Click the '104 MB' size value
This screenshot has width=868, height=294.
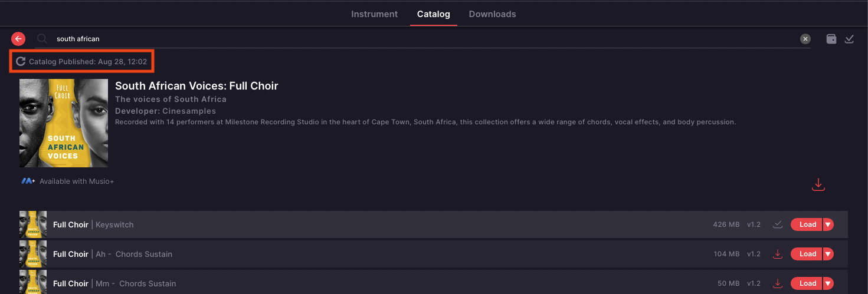click(x=726, y=254)
